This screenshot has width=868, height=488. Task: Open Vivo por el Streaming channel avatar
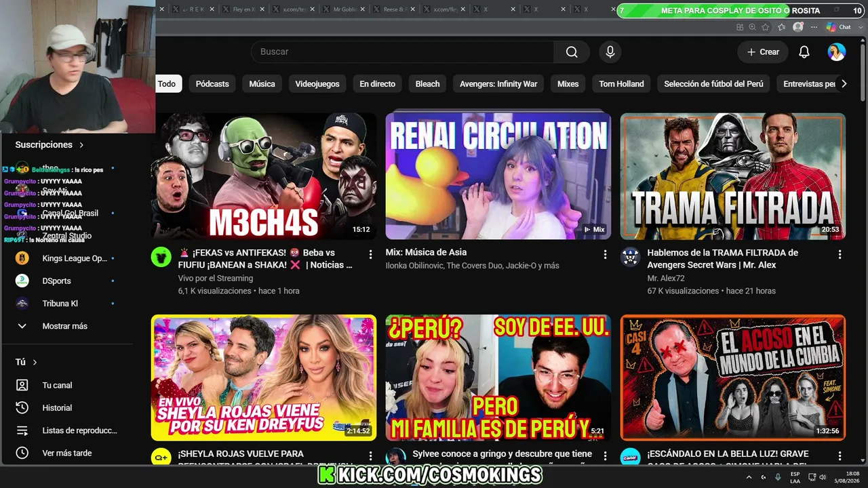(161, 257)
